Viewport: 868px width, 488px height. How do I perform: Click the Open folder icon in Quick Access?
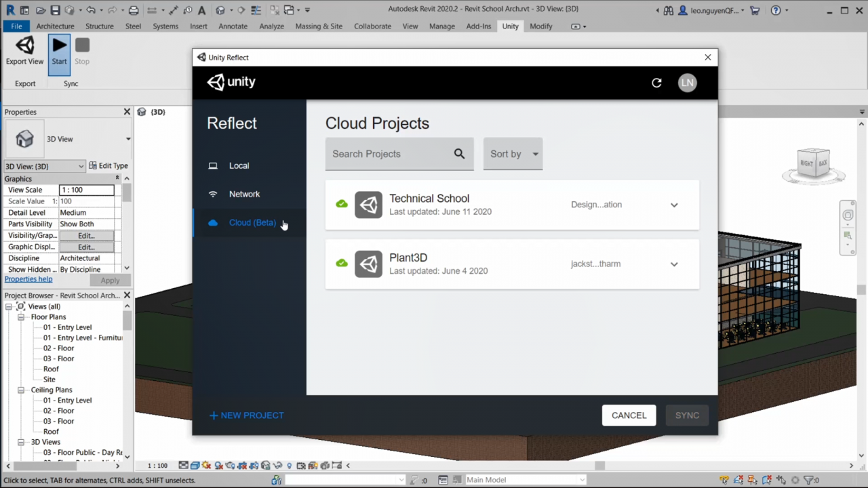[x=41, y=10]
